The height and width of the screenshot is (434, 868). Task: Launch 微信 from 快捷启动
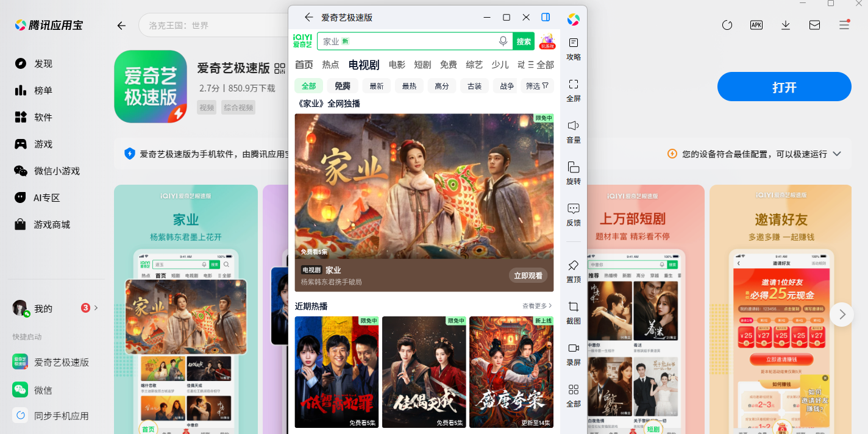coord(32,390)
